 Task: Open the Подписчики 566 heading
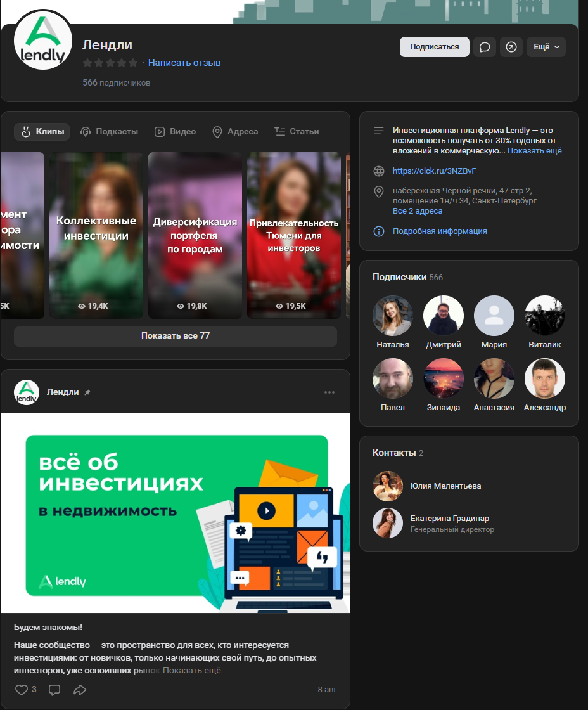point(407,277)
